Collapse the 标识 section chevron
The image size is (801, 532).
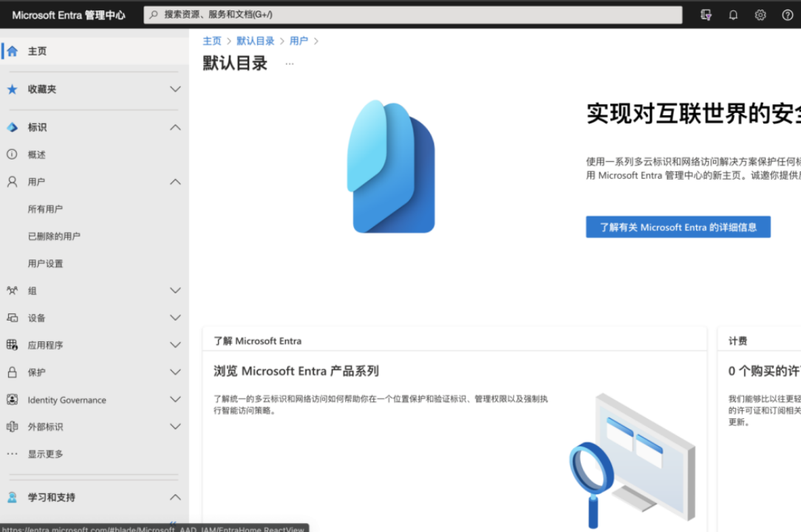(175, 127)
